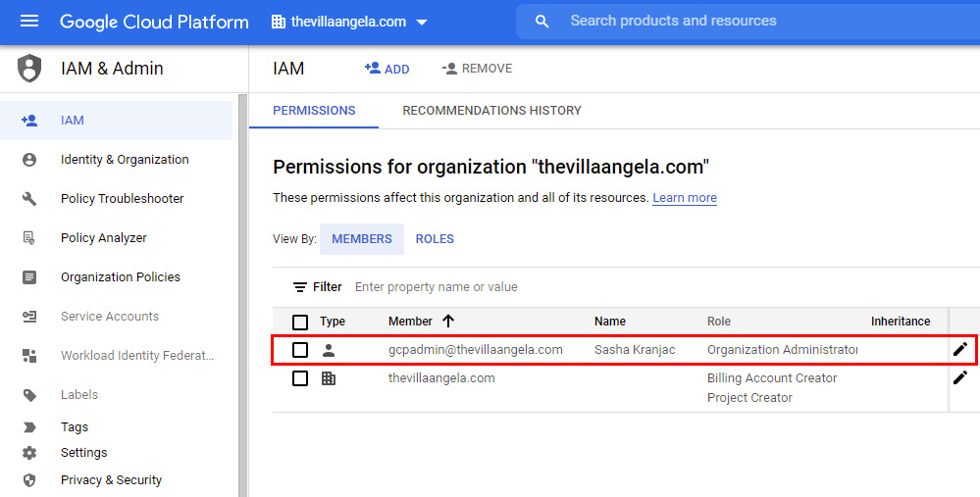Click the Labels tag icon
Image resolution: width=980 pixels, height=497 pixels.
(29, 395)
